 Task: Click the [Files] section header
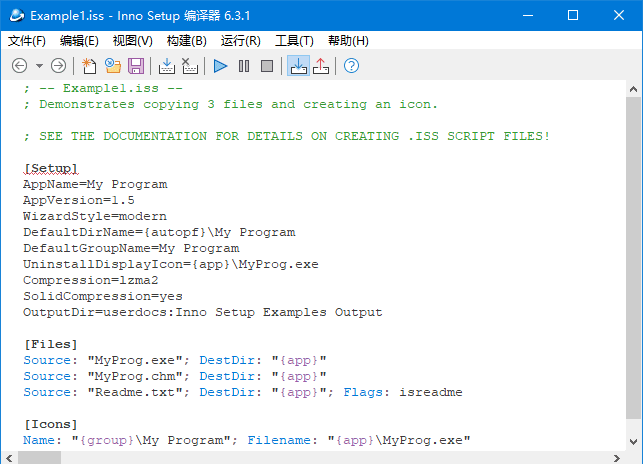click(50, 344)
